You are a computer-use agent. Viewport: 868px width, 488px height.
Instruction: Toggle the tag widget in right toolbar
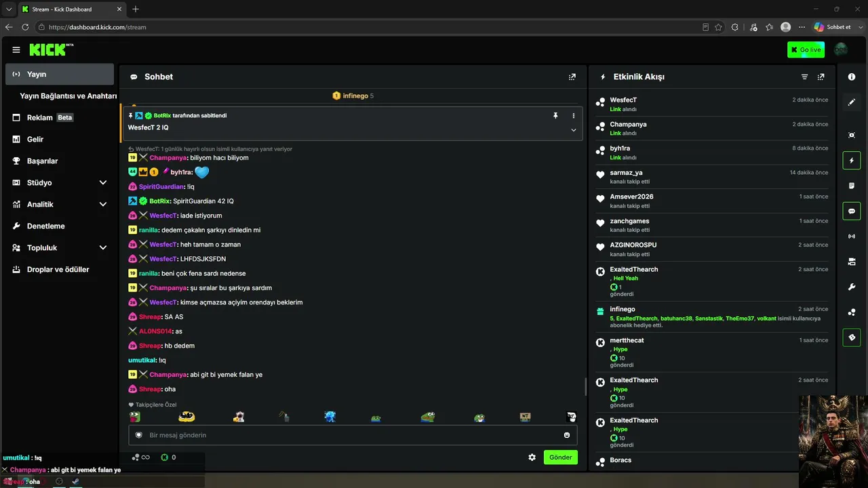click(x=852, y=338)
